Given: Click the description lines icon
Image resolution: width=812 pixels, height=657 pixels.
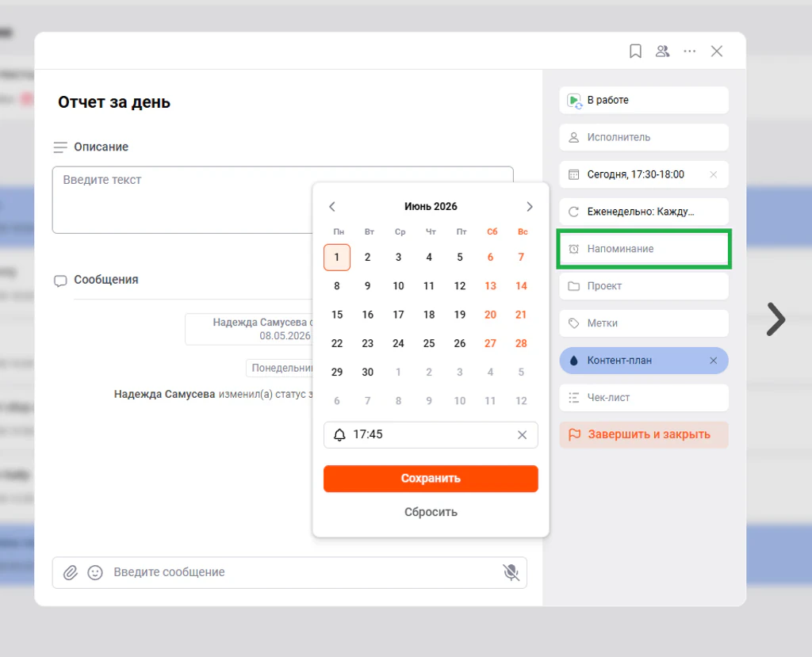Looking at the screenshot, I should click(x=60, y=147).
